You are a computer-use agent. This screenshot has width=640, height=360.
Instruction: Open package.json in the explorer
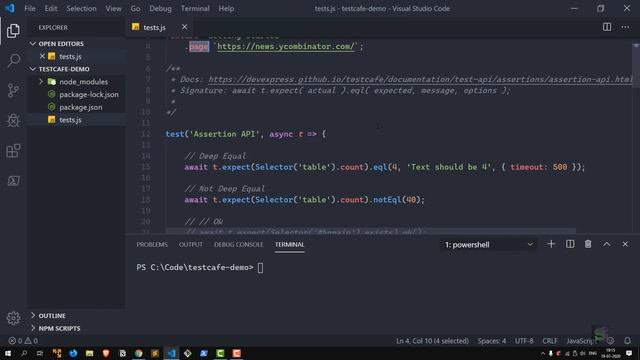click(x=81, y=107)
